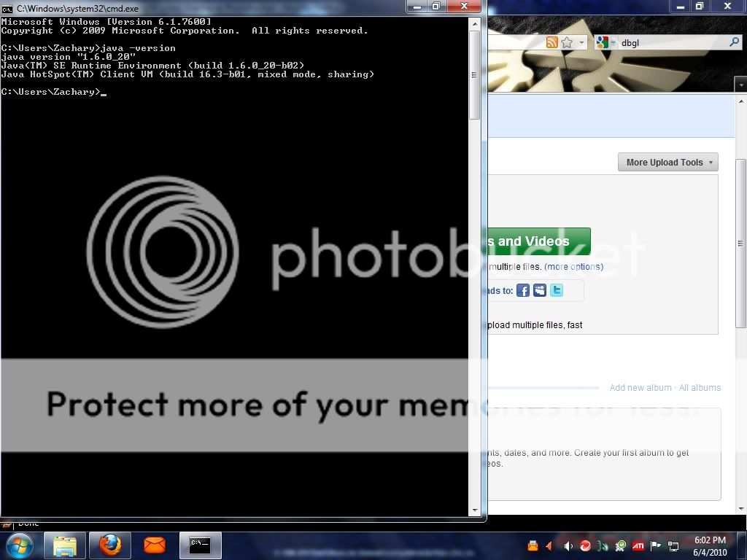Show the calendar from the 6:02 PM clock
Viewport: 747px width, 560px height.
coord(710,545)
